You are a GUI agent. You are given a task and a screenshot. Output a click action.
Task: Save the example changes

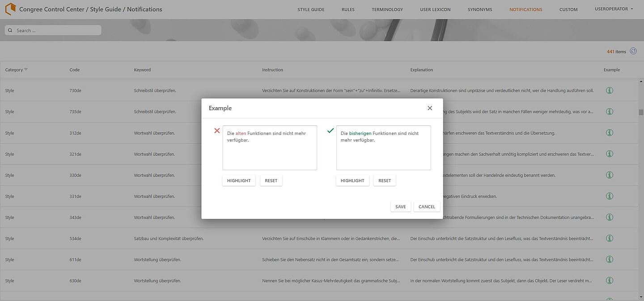click(x=400, y=207)
